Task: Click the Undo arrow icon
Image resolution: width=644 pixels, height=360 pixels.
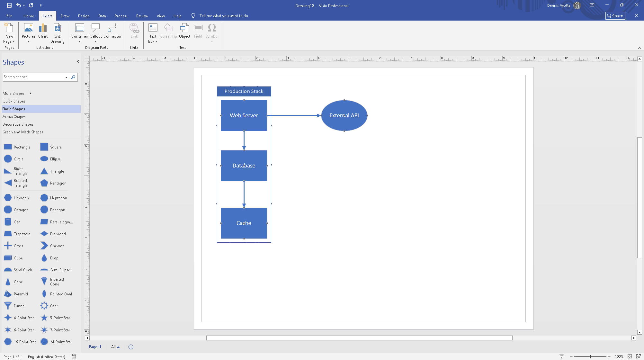Action: [19, 5]
